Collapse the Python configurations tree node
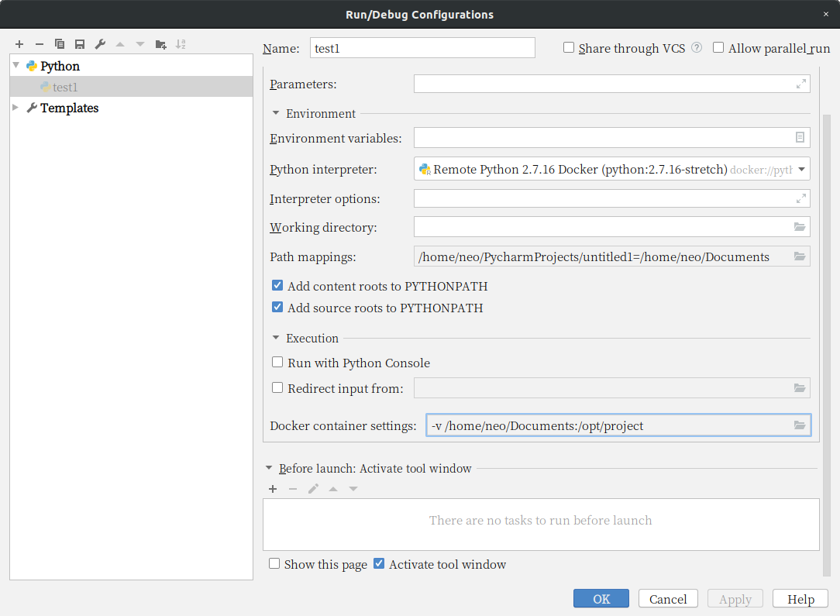Viewport: 840px width, 616px height. coord(16,65)
